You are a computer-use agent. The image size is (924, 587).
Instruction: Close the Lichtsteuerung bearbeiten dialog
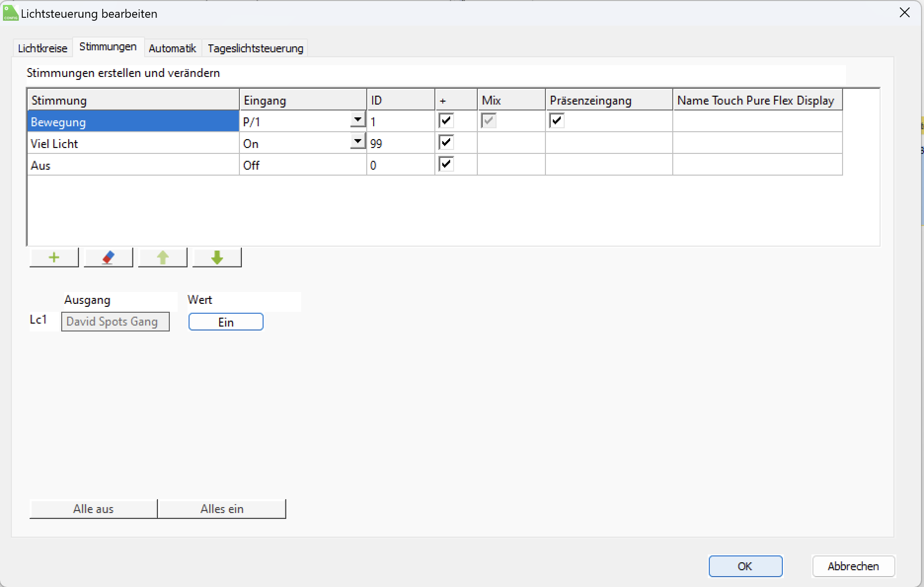[x=904, y=13]
